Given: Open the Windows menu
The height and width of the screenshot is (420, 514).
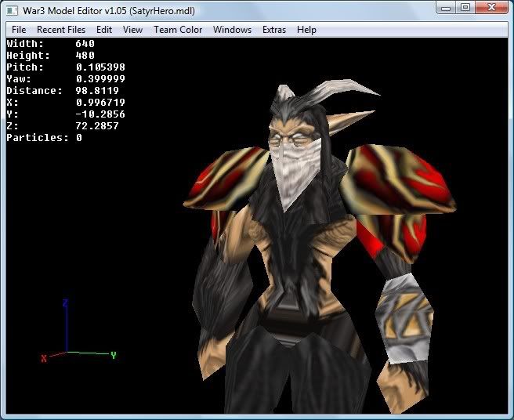Looking at the screenshot, I should pos(232,30).
